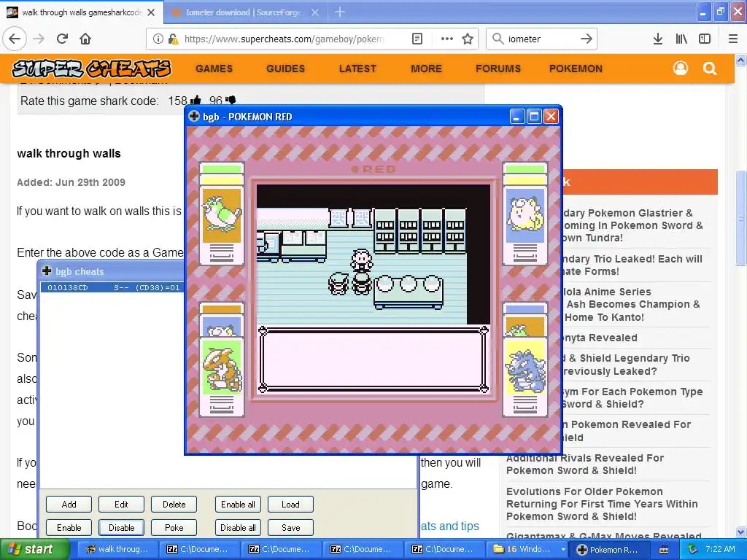This screenshot has height=560, width=747.
Task: Open the Firefox hamburger menu
Action: point(733,39)
